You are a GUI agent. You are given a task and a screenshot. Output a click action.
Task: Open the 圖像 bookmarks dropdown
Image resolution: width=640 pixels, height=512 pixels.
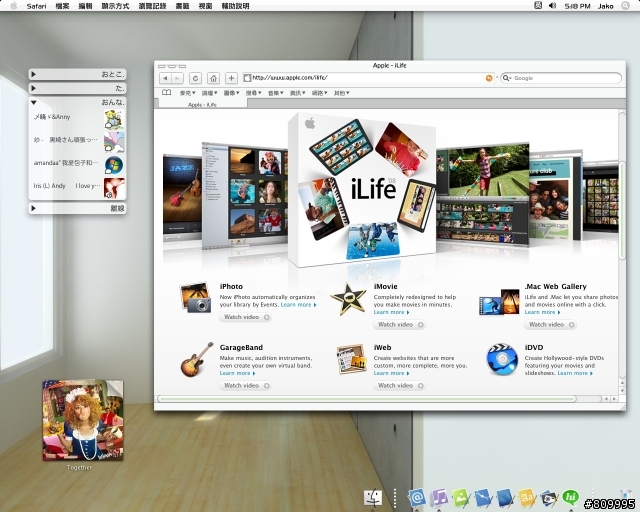pos(231,93)
